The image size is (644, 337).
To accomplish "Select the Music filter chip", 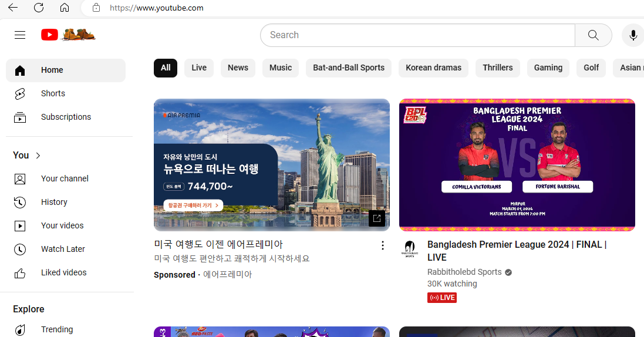I will [281, 68].
